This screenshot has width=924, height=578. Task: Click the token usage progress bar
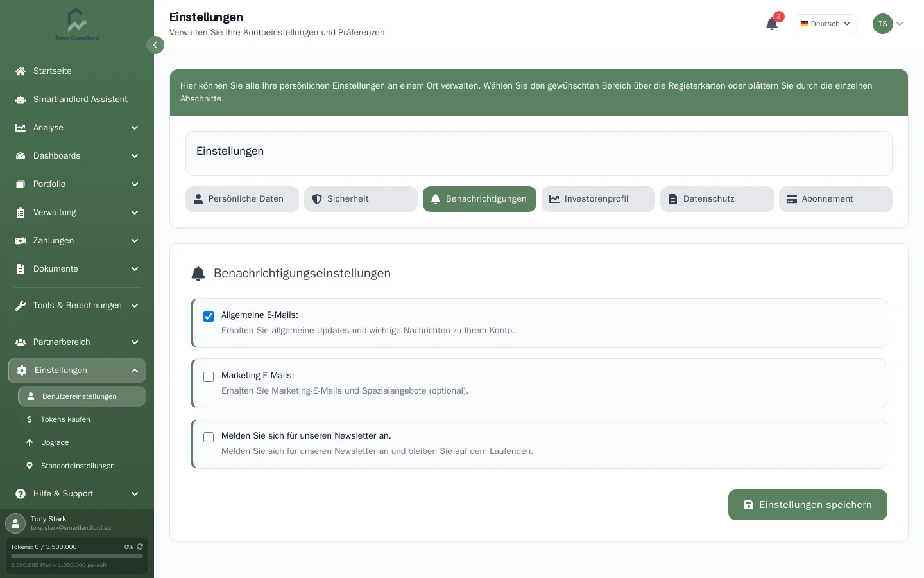[x=77, y=556]
